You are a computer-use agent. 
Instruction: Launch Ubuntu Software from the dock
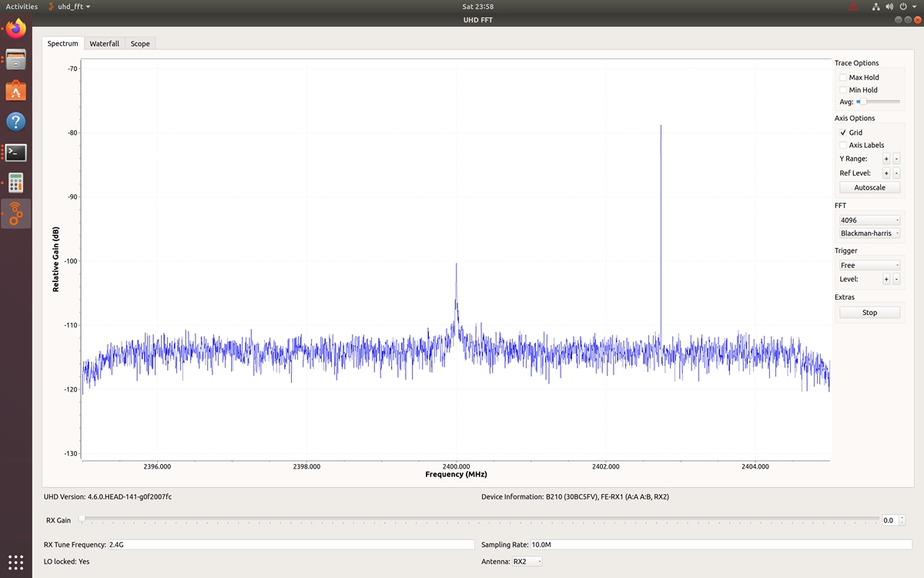pyautogui.click(x=16, y=90)
